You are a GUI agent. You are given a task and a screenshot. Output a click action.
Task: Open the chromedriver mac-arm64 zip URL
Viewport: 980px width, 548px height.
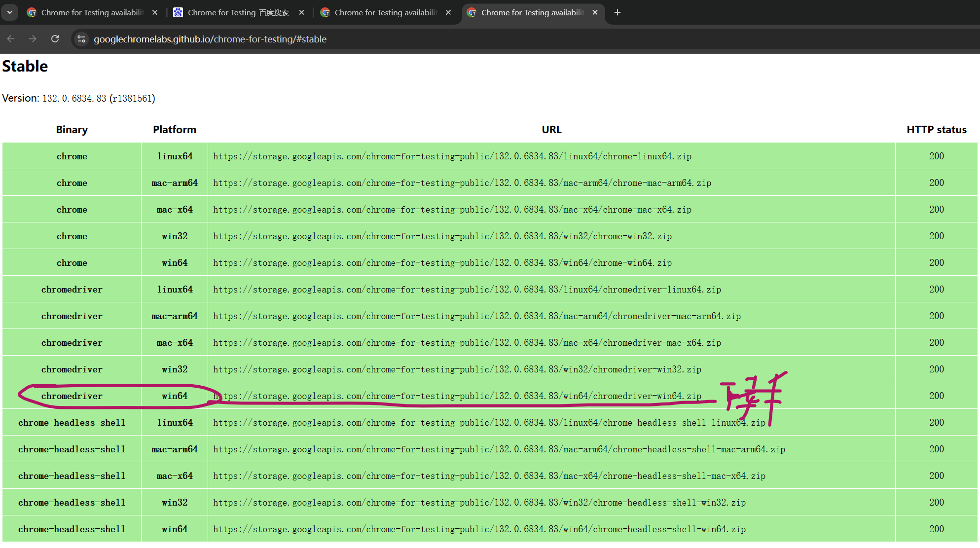[476, 316]
